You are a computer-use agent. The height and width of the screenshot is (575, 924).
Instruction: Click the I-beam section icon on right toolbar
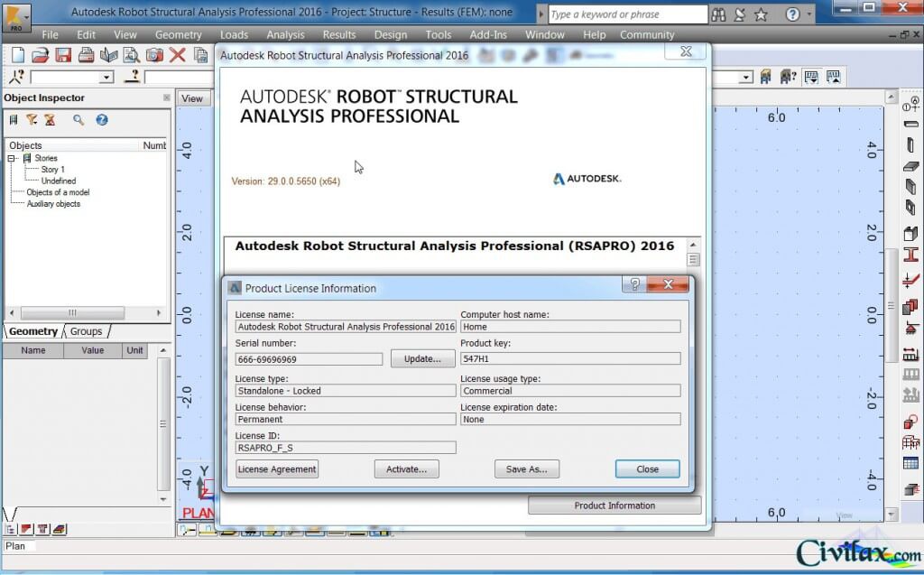(911, 255)
